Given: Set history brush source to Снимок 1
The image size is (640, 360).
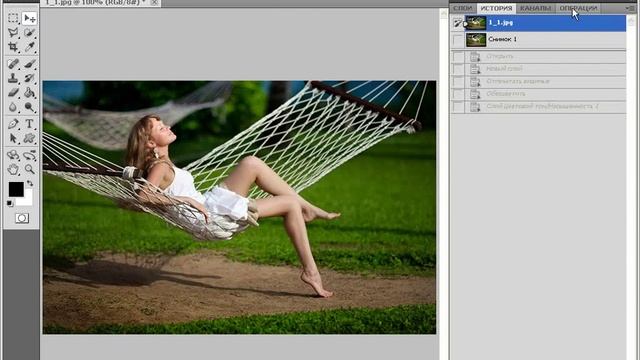Looking at the screenshot, I should pos(458,40).
